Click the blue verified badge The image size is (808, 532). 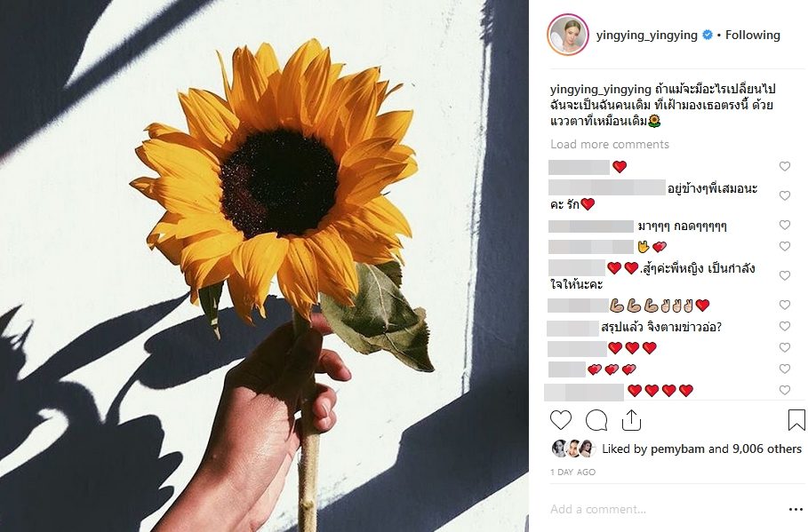click(708, 35)
